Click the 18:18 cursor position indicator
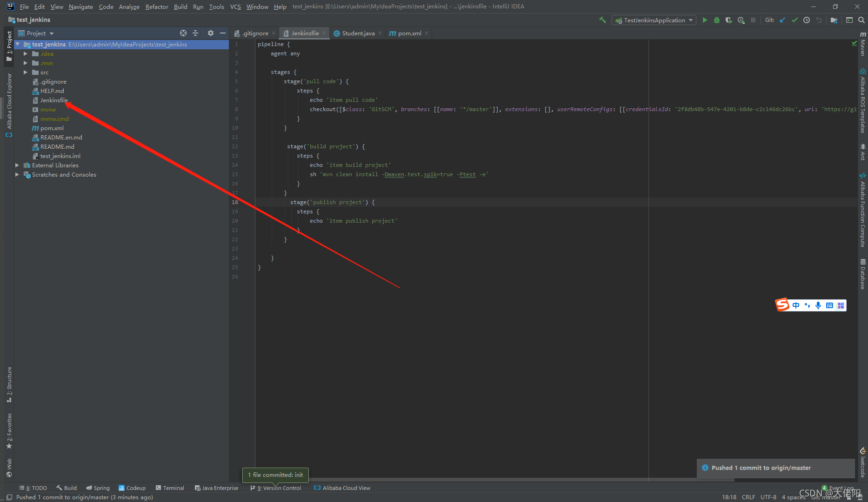Viewport: 868px width, 502px height. coord(729,497)
